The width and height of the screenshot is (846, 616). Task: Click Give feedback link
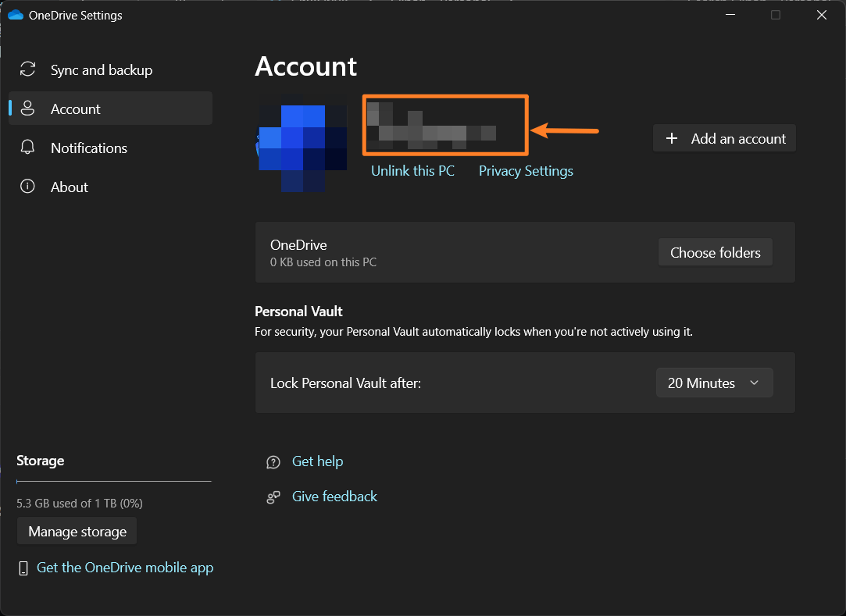334,497
